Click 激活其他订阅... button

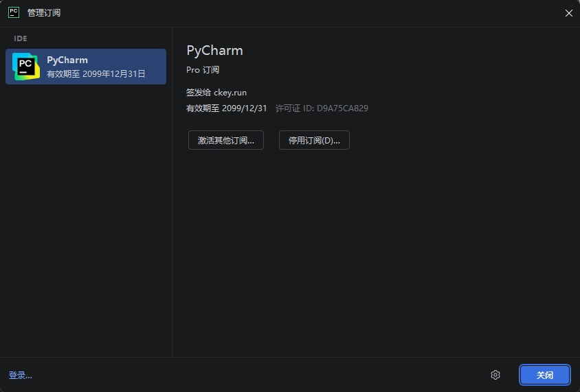[x=225, y=140]
